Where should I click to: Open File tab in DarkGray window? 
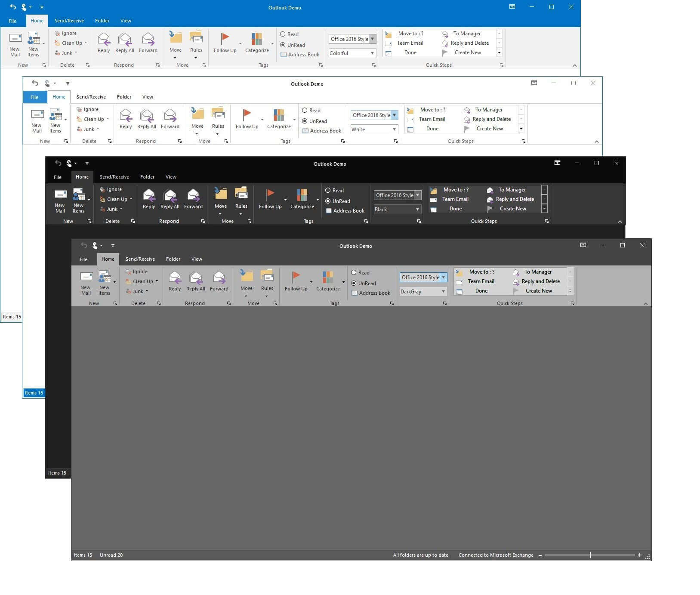pos(83,259)
